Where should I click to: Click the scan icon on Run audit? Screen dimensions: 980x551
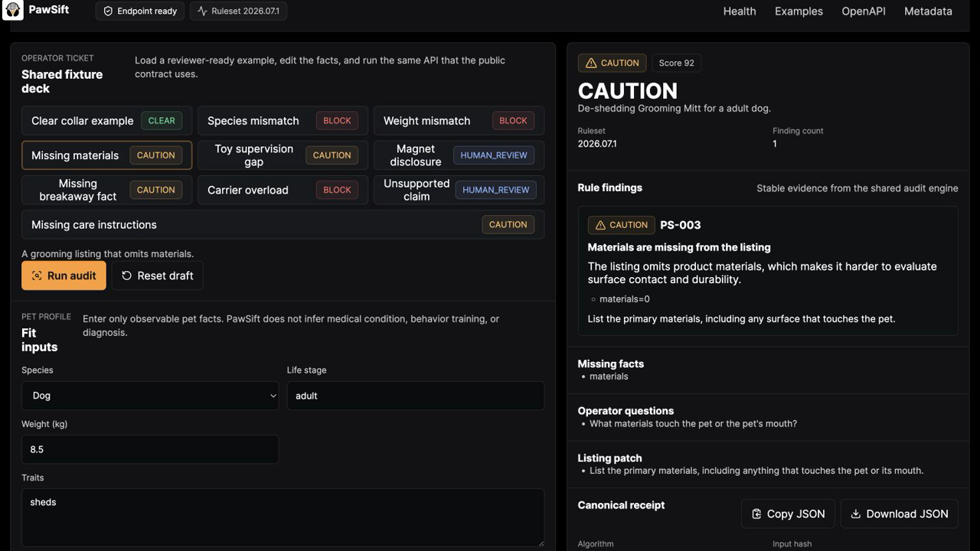click(x=36, y=275)
